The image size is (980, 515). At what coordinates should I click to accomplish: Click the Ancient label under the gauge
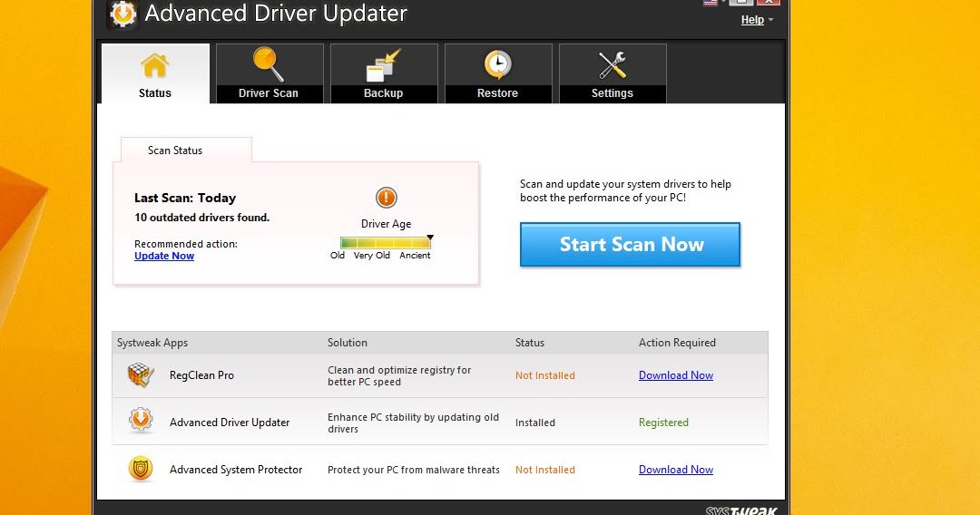tap(415, 256)
